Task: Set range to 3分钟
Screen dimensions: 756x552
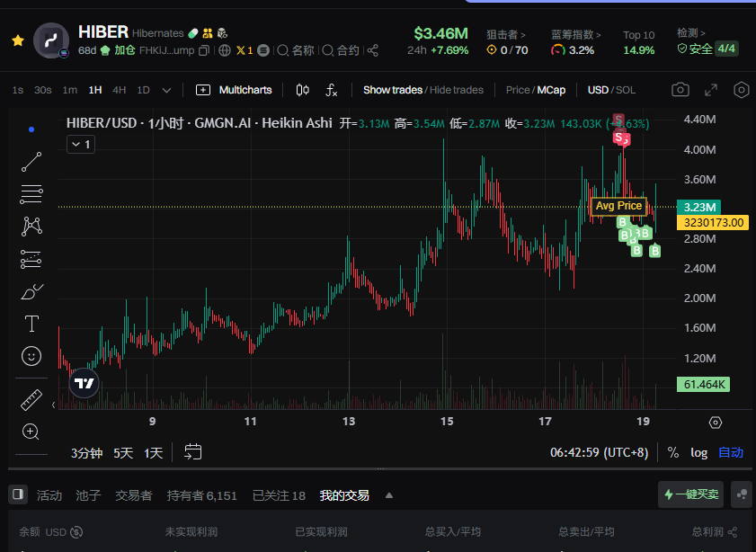Action: click(87, 453)
